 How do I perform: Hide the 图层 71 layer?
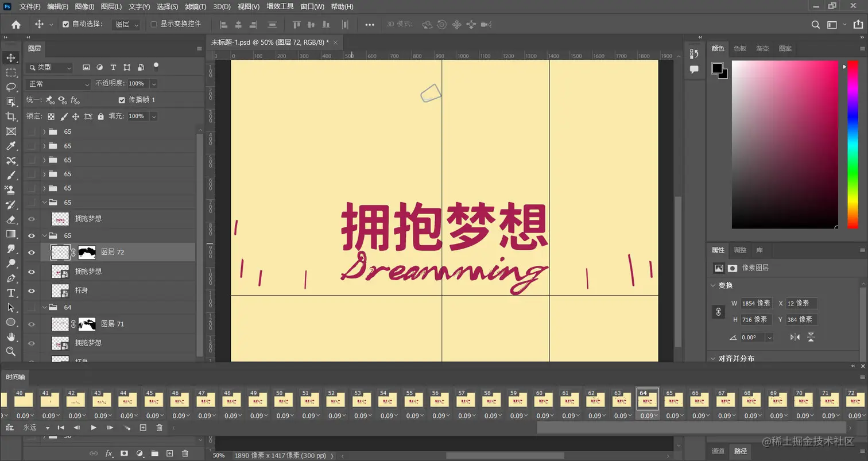(x=32, y=324)
